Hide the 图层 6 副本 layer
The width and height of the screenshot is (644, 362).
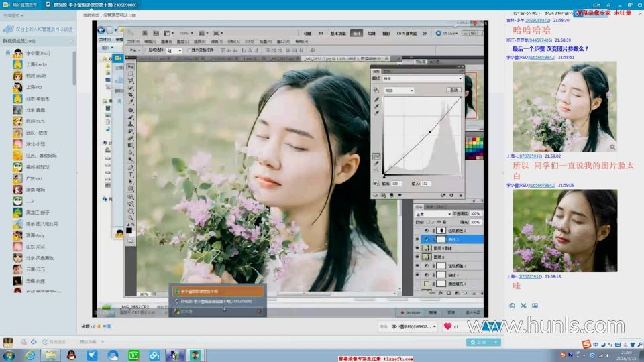pos(417,248)
